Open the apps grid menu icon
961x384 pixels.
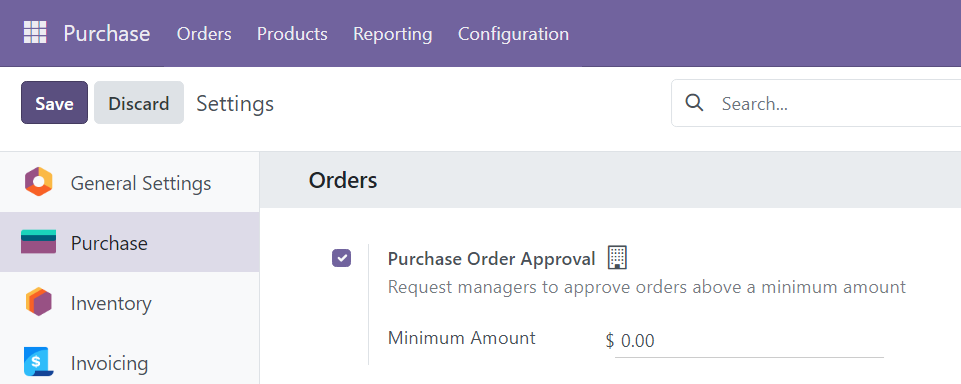tap(35, 32)
